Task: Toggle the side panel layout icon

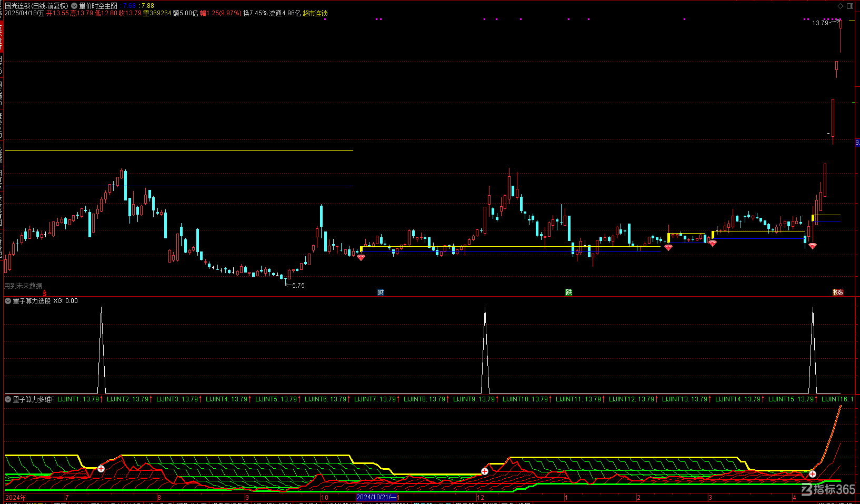Action: point(851,6)
